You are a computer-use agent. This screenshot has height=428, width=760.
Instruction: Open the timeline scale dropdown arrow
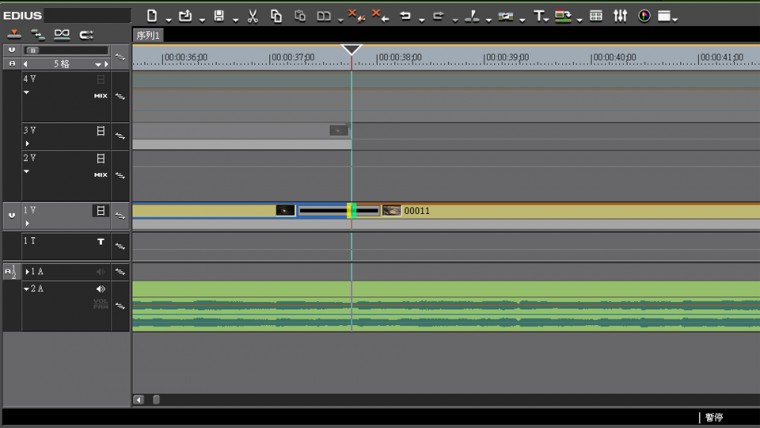point(98,64)
